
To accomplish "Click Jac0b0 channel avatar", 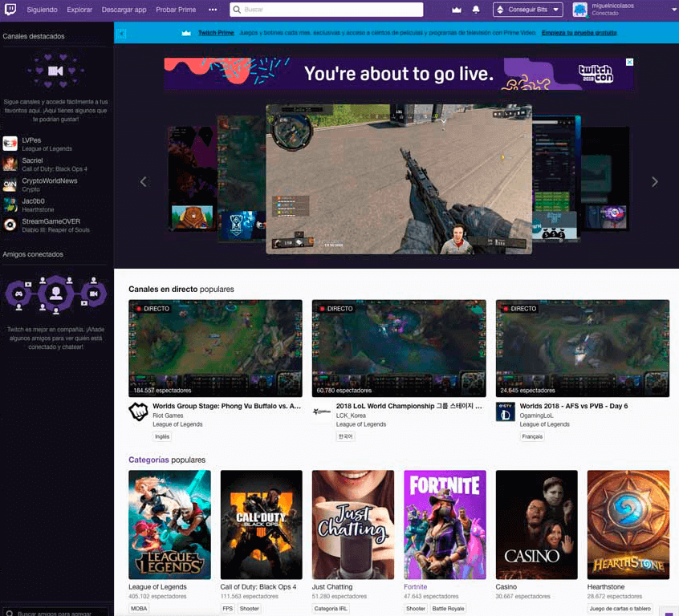I will [10, 205].
